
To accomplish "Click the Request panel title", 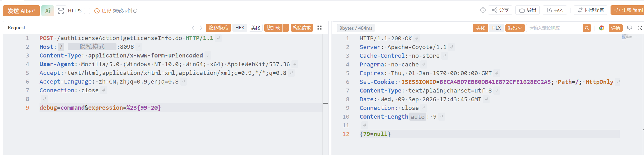I will pos(17,28).
